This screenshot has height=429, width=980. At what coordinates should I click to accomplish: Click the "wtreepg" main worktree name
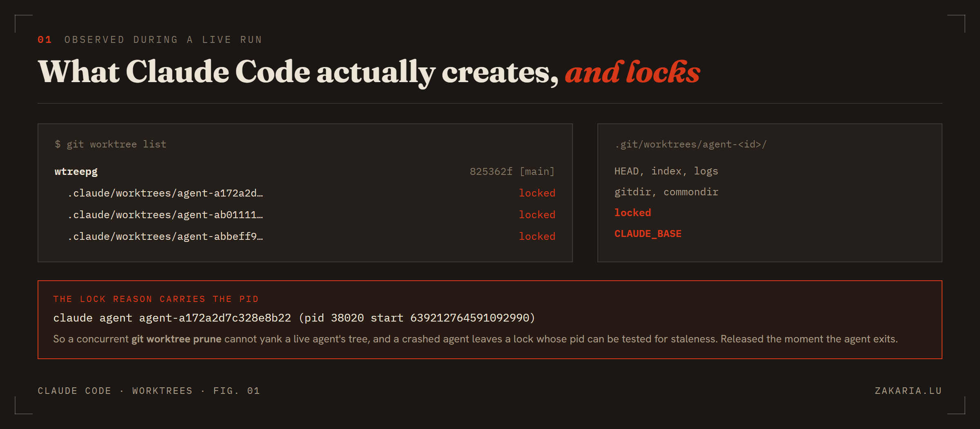(76, 172)
